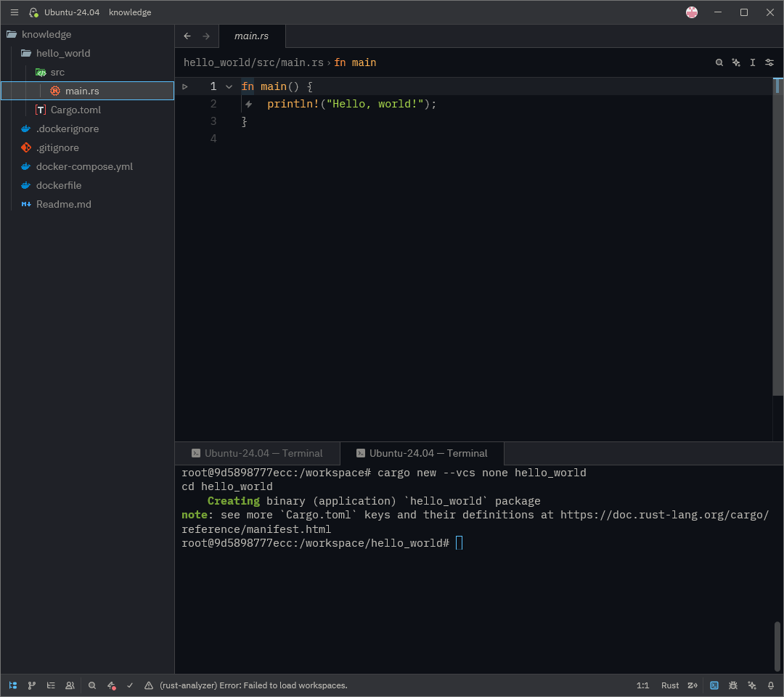Open inline assist sparkle icon in editor toolbar
This screenshot has height=697, width=784.
coord(736,62)
